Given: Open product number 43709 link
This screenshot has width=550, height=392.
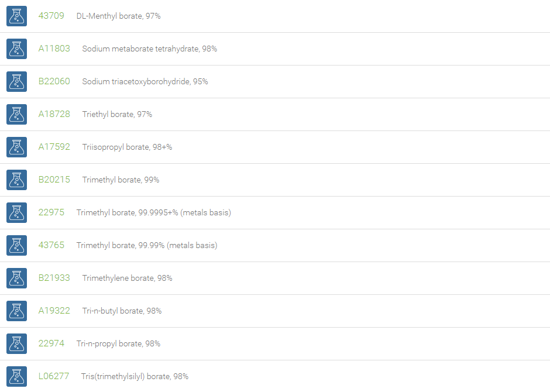Looking at the screenshot, I should [x=51, y=16].
